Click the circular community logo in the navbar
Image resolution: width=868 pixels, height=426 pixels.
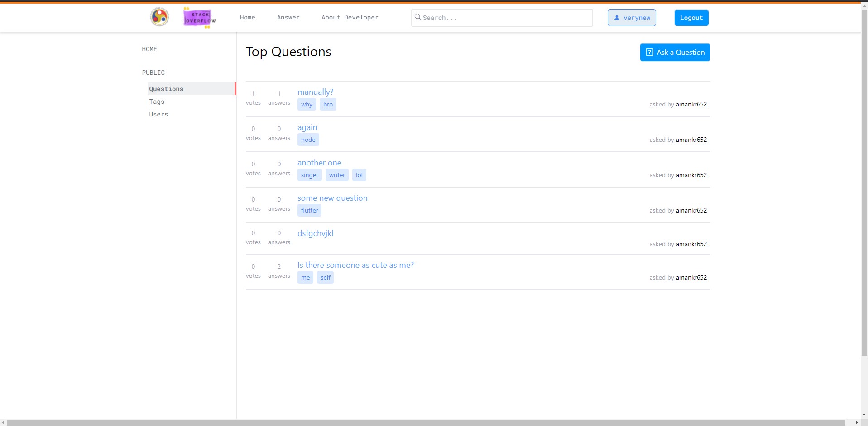point(159,17)
